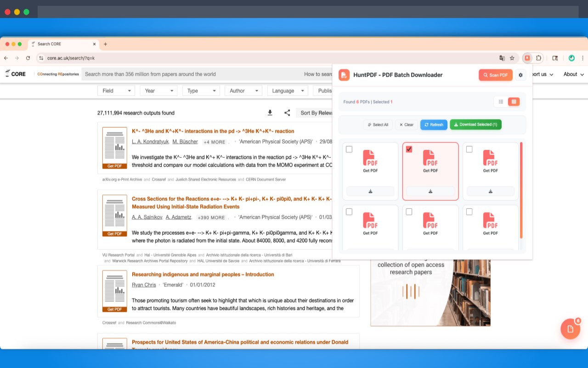Open a new tab with plus icon
This screenshot has width=588, height=368.
(105, 44)
